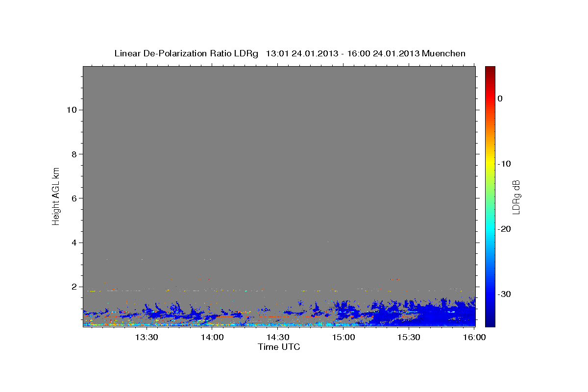Screen dimensions: 588x392
Task: Click the date range "13:01 24.01.2013 - 16:00 24.01.2013"
Action: pos(343,53)
